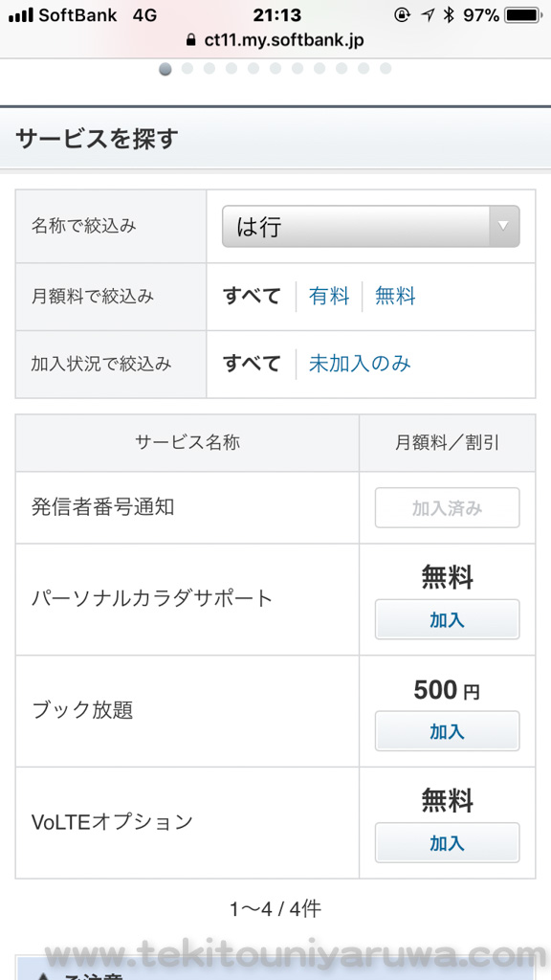Tap the lock icon in address bar

click(x=191, y=40)
